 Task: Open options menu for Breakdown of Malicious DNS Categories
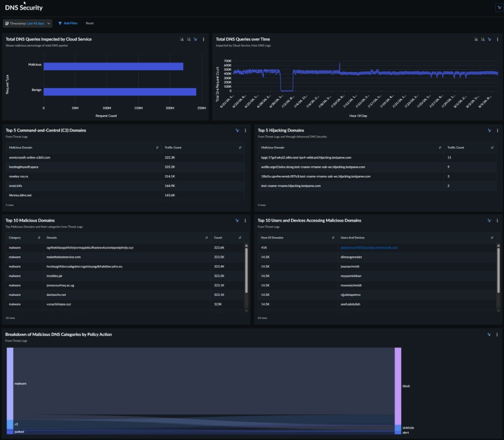click(497, 335)
